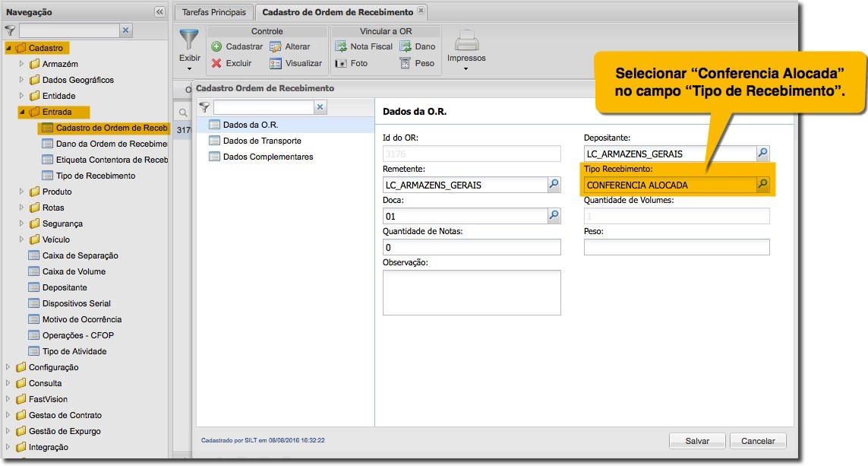This screenshot has height=466, width=868.
Task: Click the Remetente lookup magnifier icon
Action: pos(554,185)
